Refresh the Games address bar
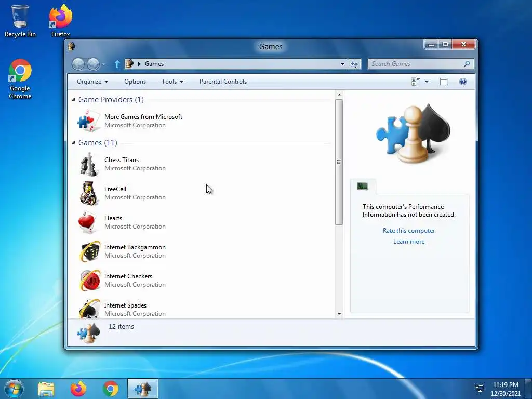 coord(354,64)
